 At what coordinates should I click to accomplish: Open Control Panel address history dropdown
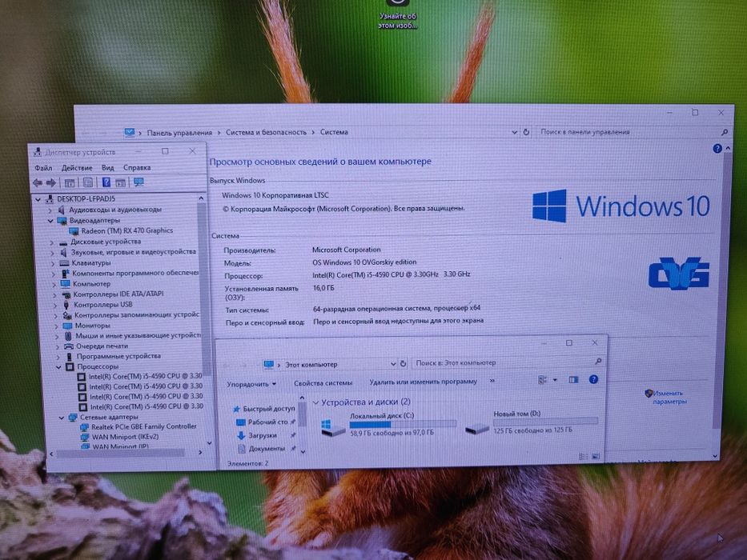515,132
